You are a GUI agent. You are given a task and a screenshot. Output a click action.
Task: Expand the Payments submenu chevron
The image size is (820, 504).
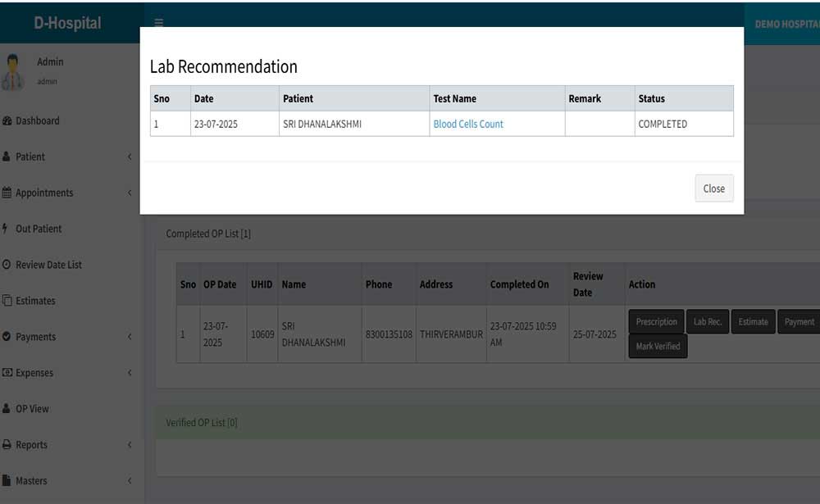[130, 337]
